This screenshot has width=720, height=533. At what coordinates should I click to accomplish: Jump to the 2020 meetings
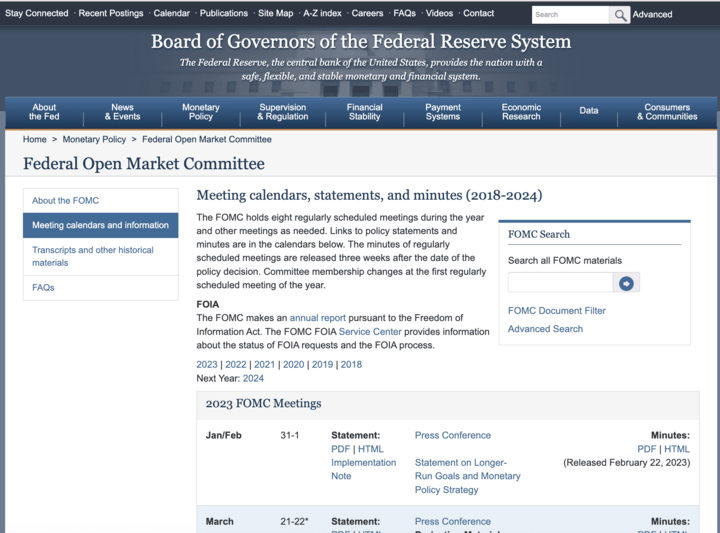293,365
